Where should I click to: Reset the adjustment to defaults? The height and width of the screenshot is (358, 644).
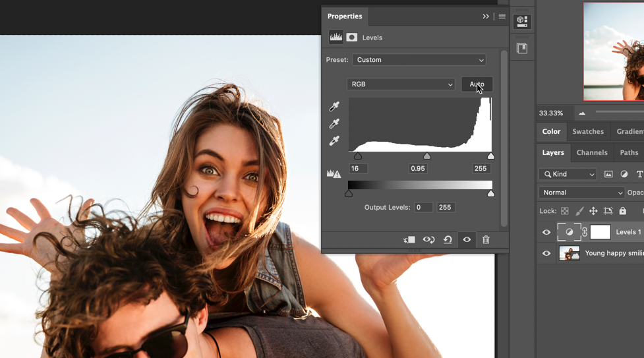click(x=448, y=240)
